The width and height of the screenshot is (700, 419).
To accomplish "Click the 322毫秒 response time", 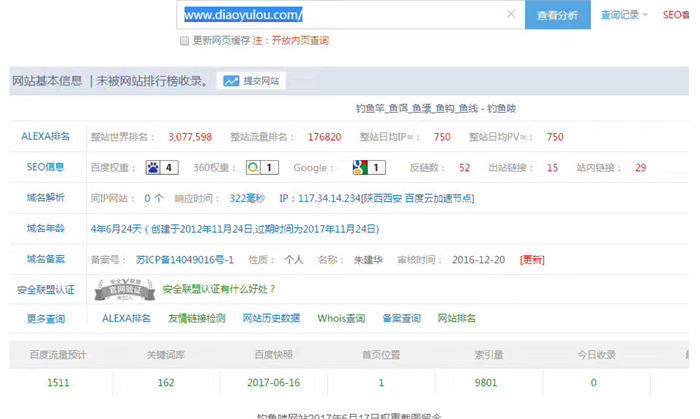I will click(247, 198).
